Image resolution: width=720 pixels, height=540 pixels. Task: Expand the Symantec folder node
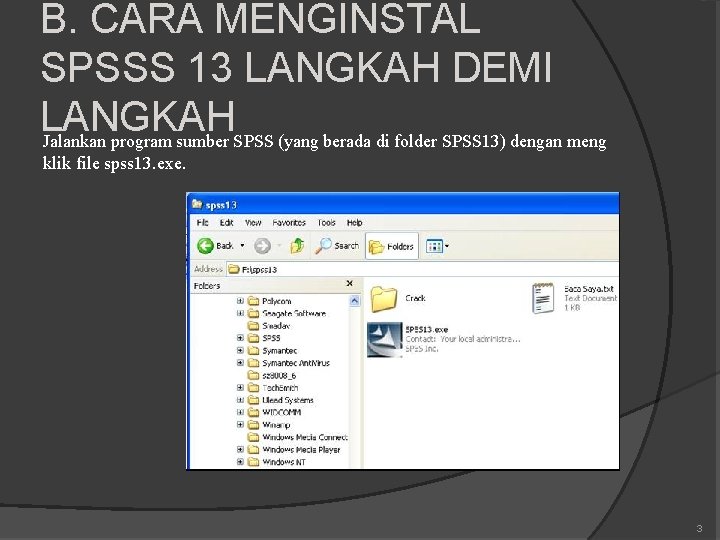coord(240,350)
